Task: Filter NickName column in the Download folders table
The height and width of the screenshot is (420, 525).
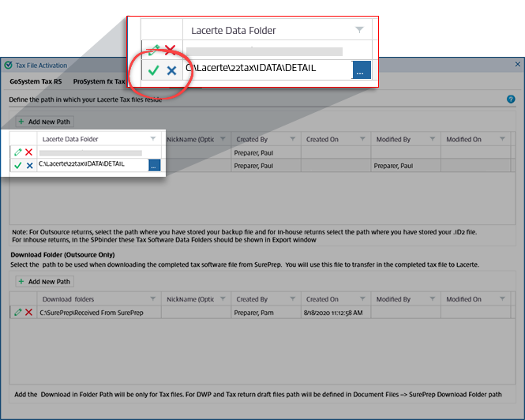Action: tap(223, 298)
